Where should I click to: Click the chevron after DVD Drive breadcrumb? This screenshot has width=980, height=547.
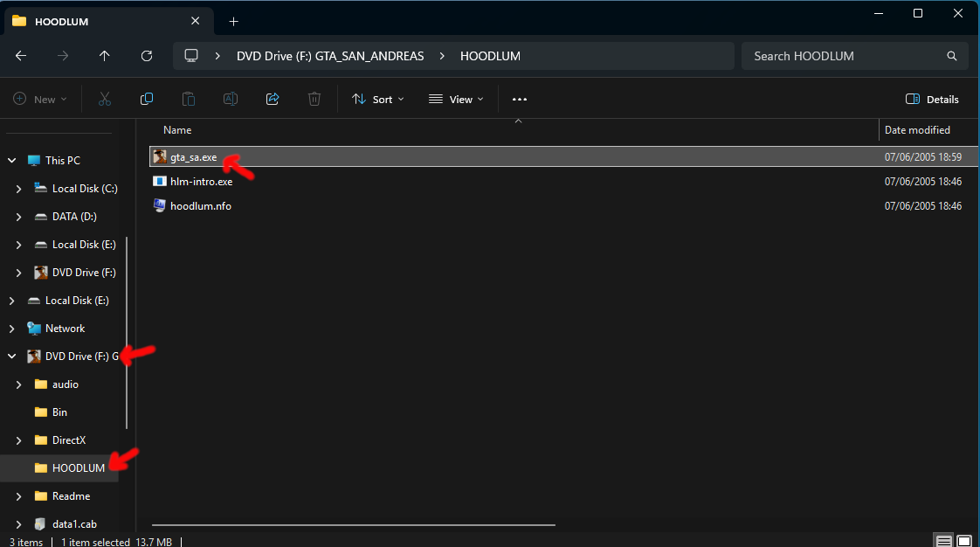(x=442, y=56)
